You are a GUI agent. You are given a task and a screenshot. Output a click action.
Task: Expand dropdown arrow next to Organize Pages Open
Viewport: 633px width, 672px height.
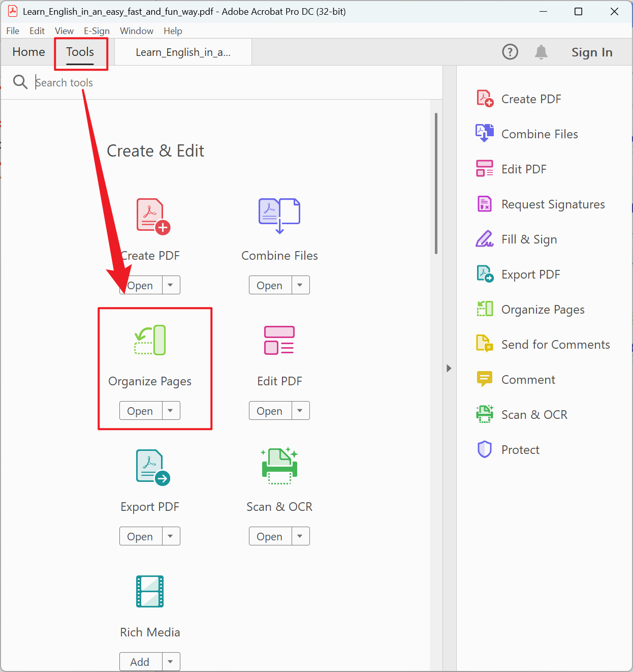coord(171,411)
